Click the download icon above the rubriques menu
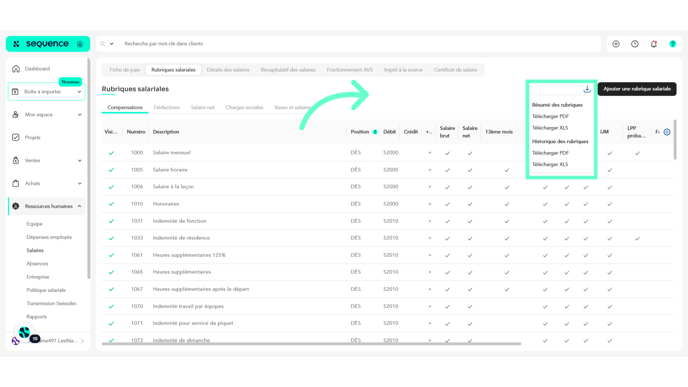This screenshot has height=387, width=688. click(587, 90)
